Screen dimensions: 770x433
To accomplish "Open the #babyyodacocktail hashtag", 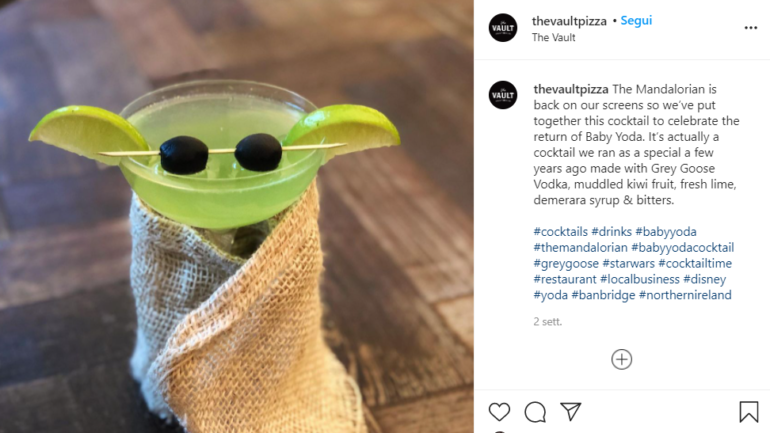I will click(683, 247).
